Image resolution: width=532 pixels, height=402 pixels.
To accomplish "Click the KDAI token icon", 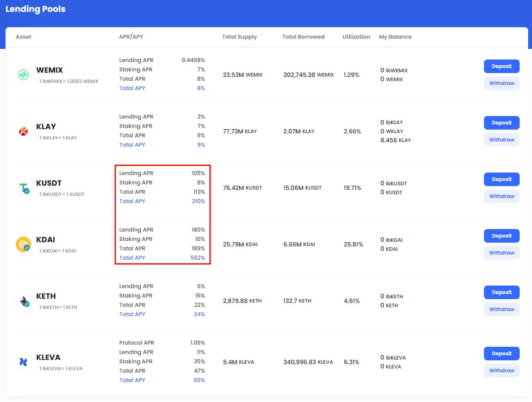I will click(23, 244).
